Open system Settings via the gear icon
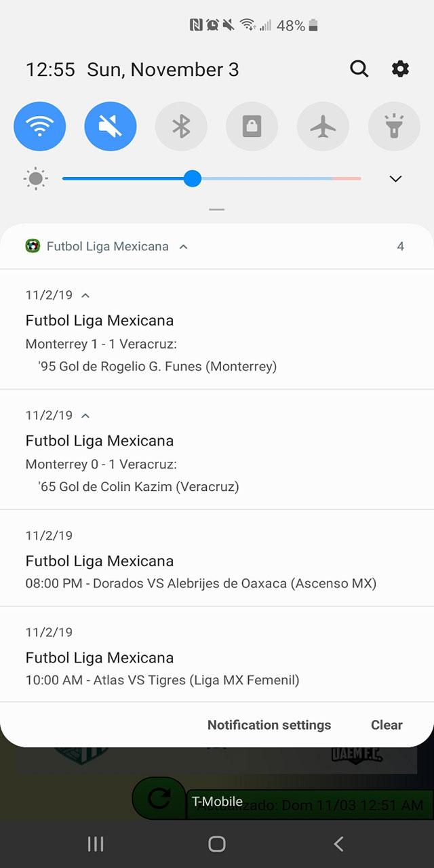The image size is (434, 868). click(400, 68)
